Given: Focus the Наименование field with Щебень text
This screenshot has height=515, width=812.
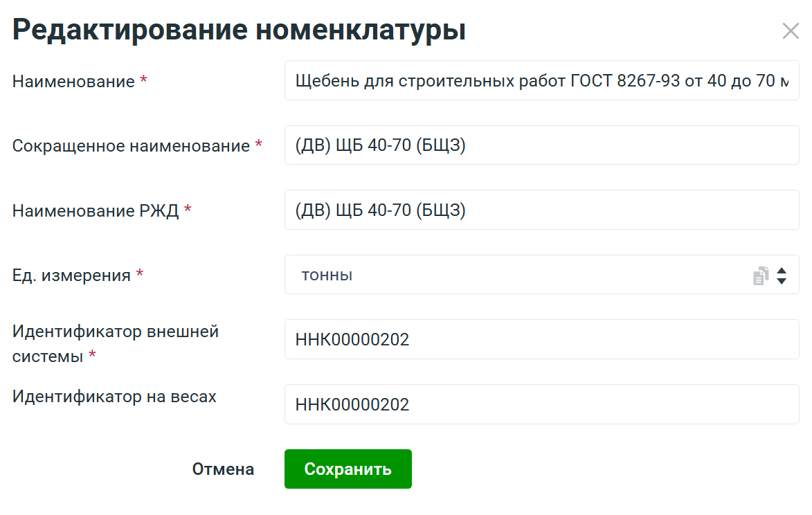Looking at the screenshot, I should [541, 81].
